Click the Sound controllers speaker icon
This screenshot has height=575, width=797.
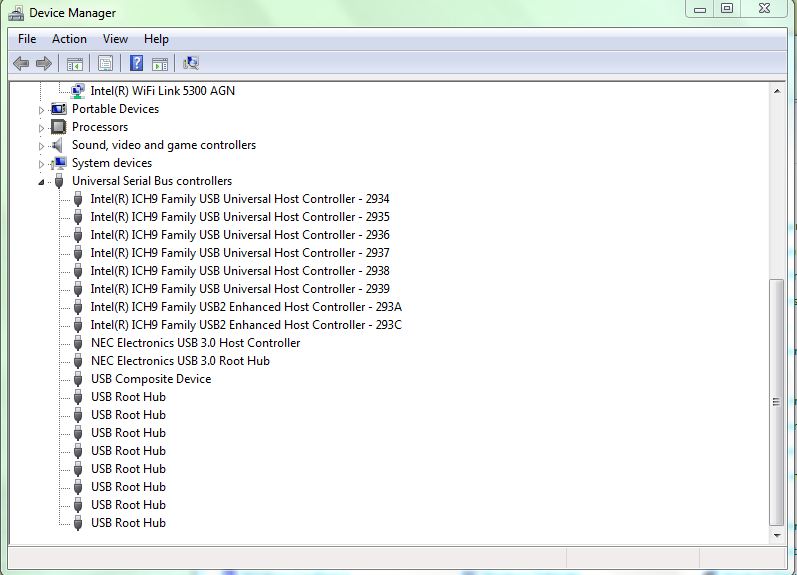click(58, 145)
